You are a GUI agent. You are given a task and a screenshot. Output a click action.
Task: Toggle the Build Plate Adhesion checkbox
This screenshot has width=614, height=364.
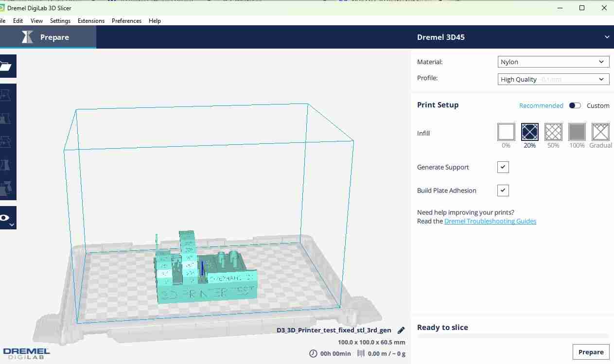click(503, 191)
